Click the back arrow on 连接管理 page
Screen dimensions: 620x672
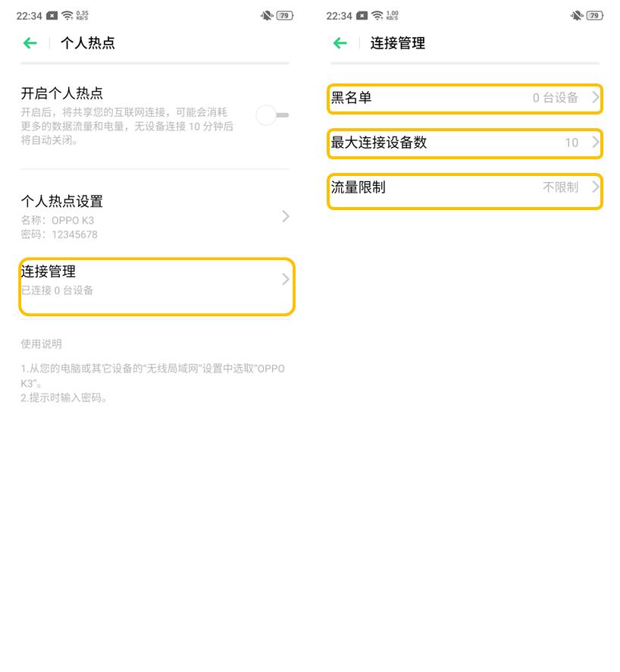(x=340, y=43)
